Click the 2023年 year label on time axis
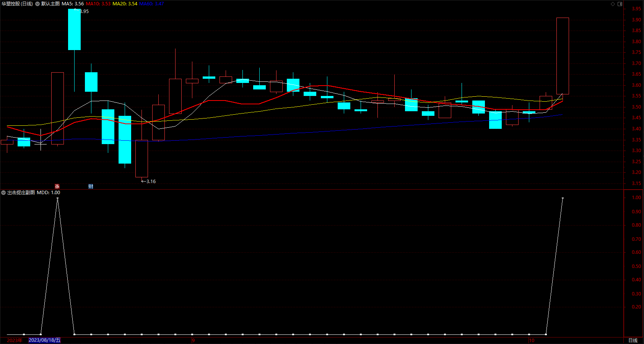 click(15, 341)
